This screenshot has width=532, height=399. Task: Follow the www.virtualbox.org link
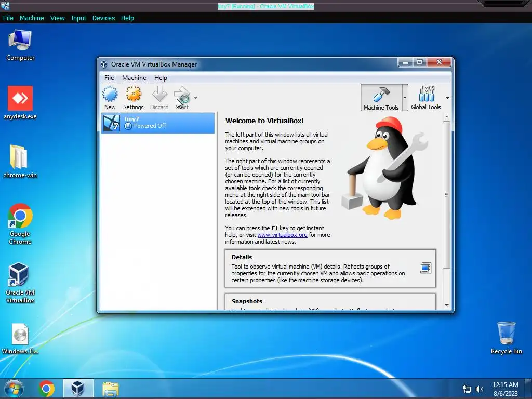[282, 235]
